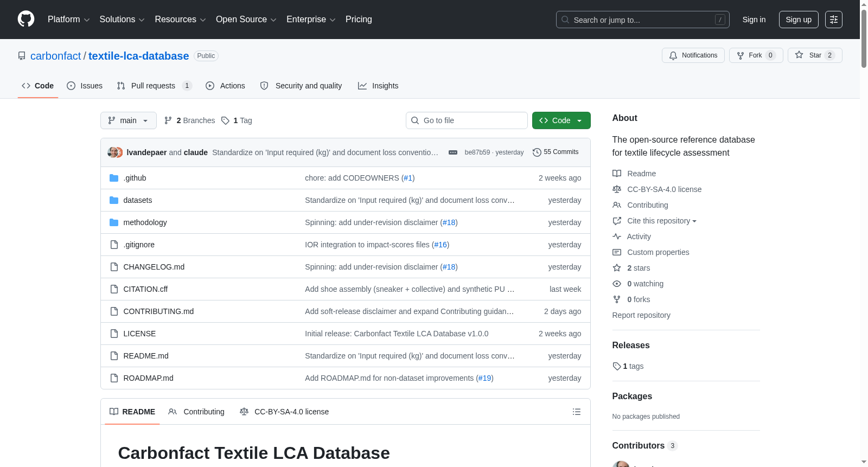Open the Security and quality tab
Screen dimensions: 868x467
(301, 86)
